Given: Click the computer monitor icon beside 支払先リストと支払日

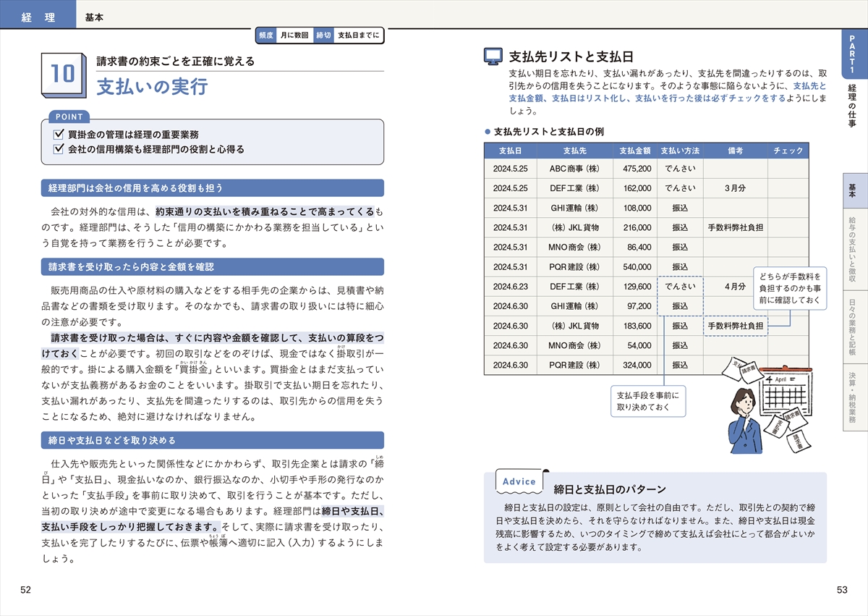Looking at the screenshot, I should click(x=493, y=56).
